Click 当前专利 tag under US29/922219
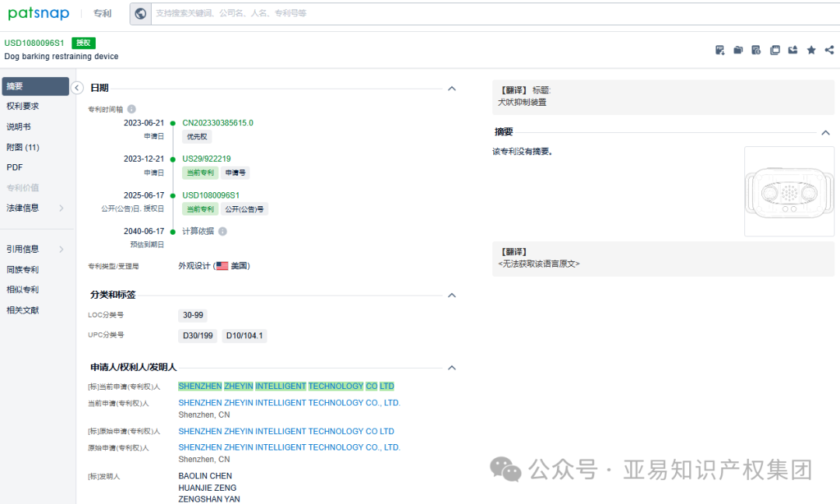The height and width of the screenshot is (504, 840). [x=201, y=173]
